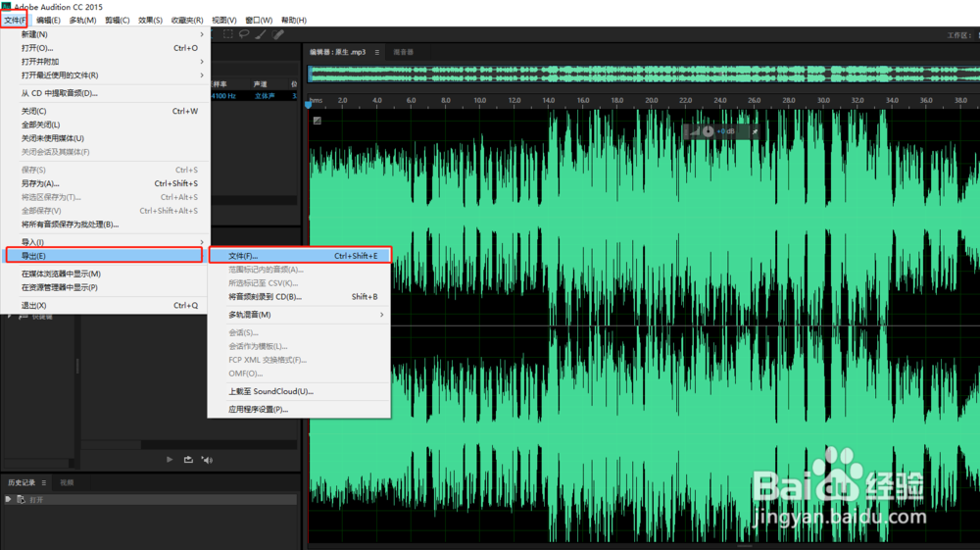Click the small square icon at waveform top-left
Viewport: 980px width, 550px height.
tap(317, 121)
